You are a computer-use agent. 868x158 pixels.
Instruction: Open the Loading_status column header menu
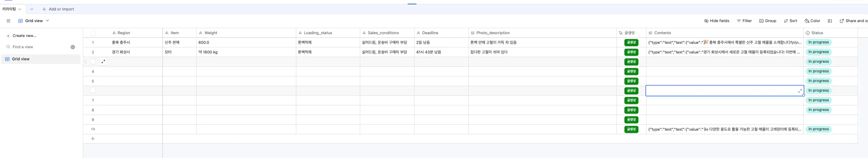(328, 33)
